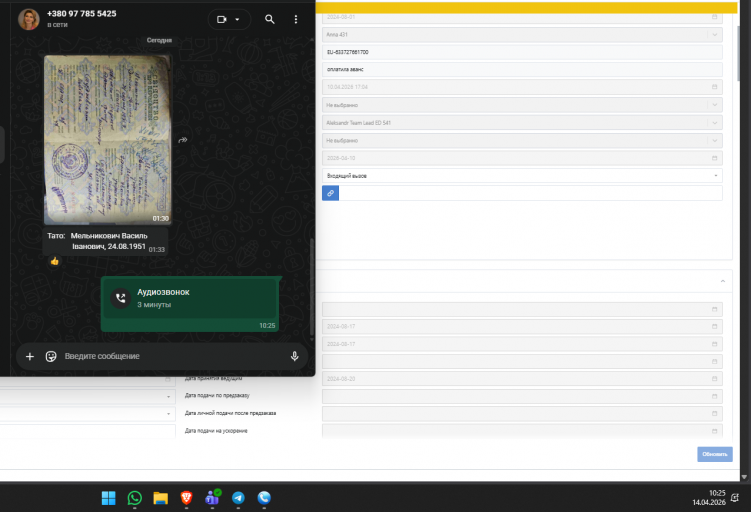Expand the 'Anna 431' dropdown

[715, 34]
